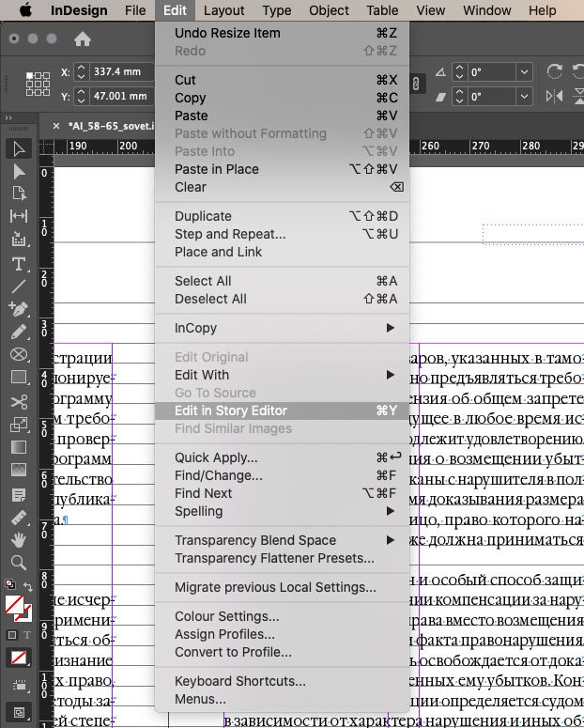
Task: Swap fill and stroke arrows
Action: coord(28,587)
